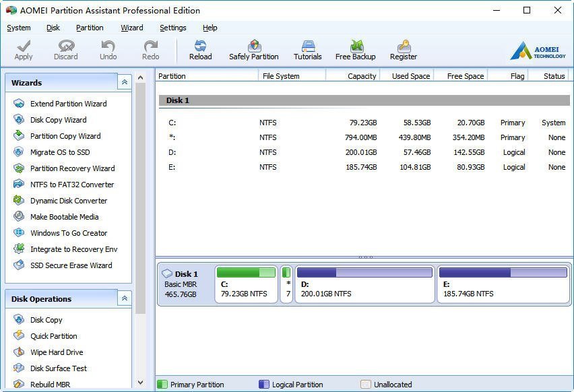The image size is (574, 392).
Task: Open the Partition menu
Action: pyautogui.click(x=90, y=28)
